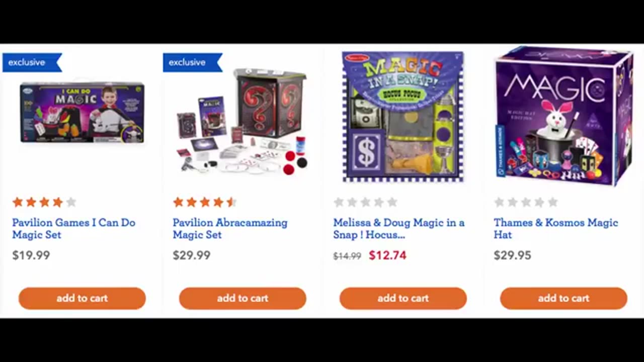This screenshot has width=644, height=362.
Task: Click the $12.74 sale price
Action: coord(387,255)
